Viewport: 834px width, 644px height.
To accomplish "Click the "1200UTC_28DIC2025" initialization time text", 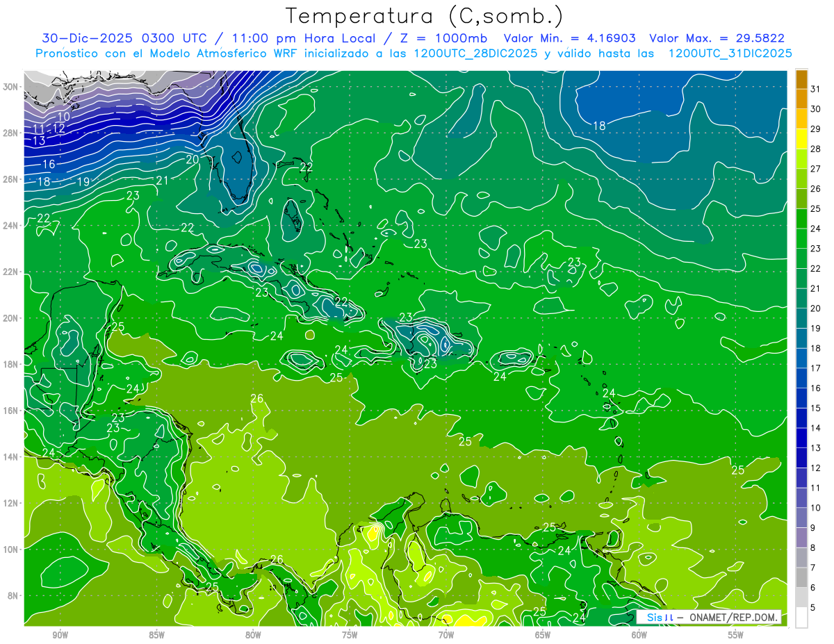I will (x=475, y=53).
